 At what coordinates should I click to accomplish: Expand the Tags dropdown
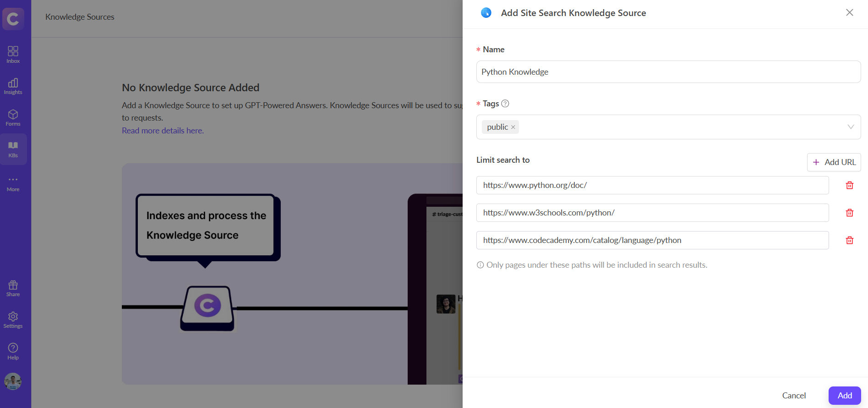pyautogui.click(x=850, y=127)
